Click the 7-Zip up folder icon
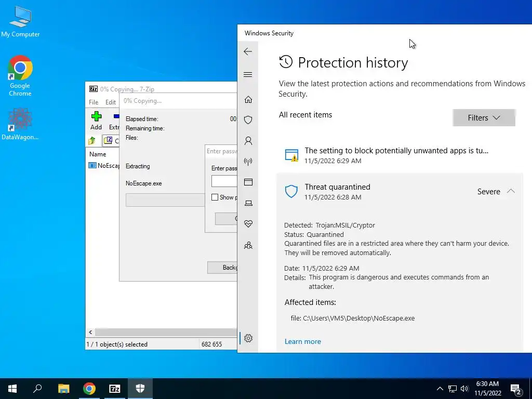Screen dimensions: 532x399 91,140
